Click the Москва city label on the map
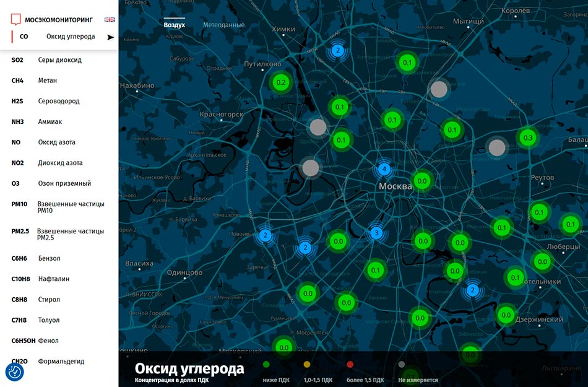 click(x=395, y=186)
